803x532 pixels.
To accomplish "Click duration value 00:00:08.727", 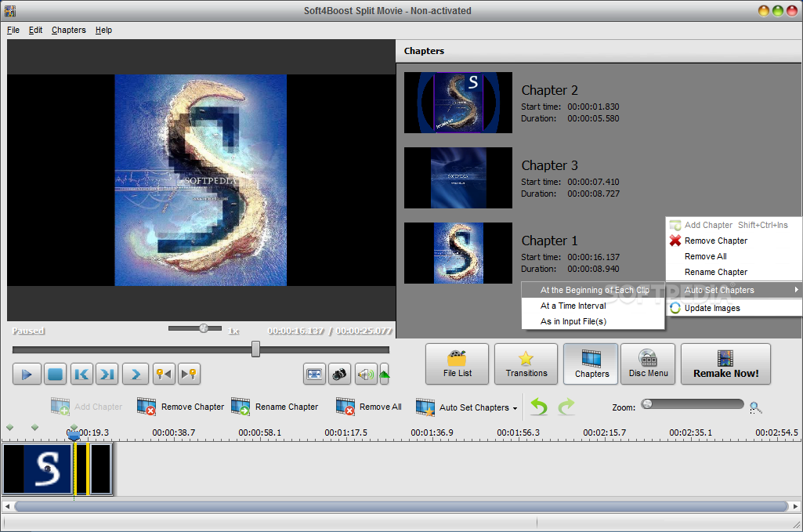I will 593,194.
